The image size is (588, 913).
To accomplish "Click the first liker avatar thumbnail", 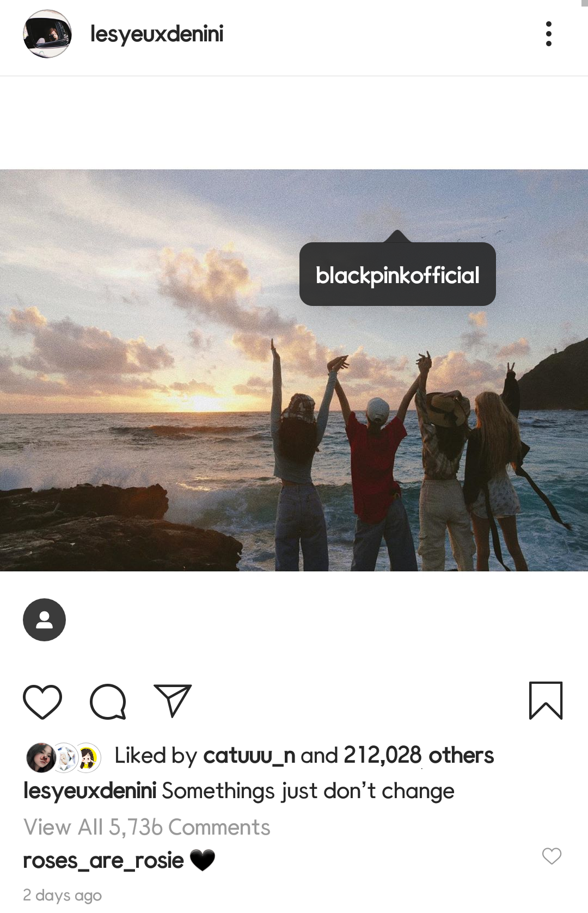I will [x=40, y=757].
